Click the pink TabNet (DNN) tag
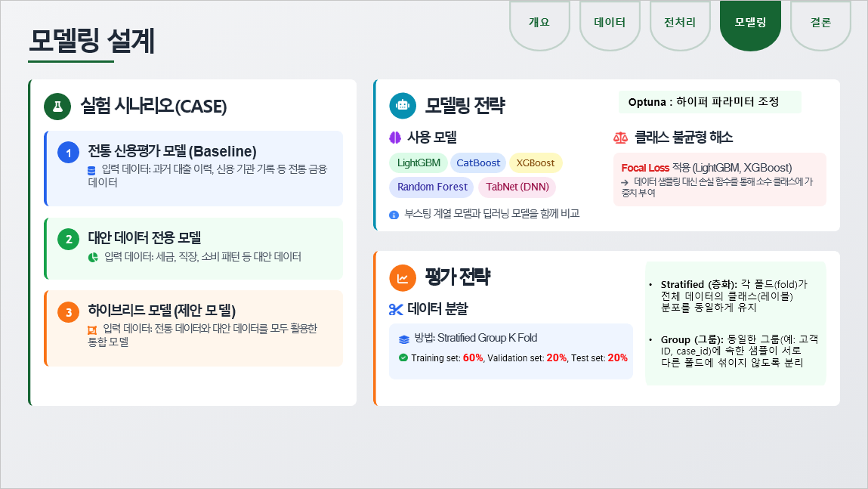This screenshot has height=489, width=868. pos(517,187)
